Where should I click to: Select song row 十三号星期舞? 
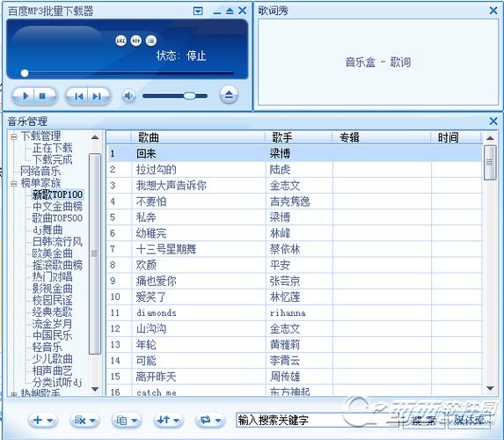click(x=294, y=249)
